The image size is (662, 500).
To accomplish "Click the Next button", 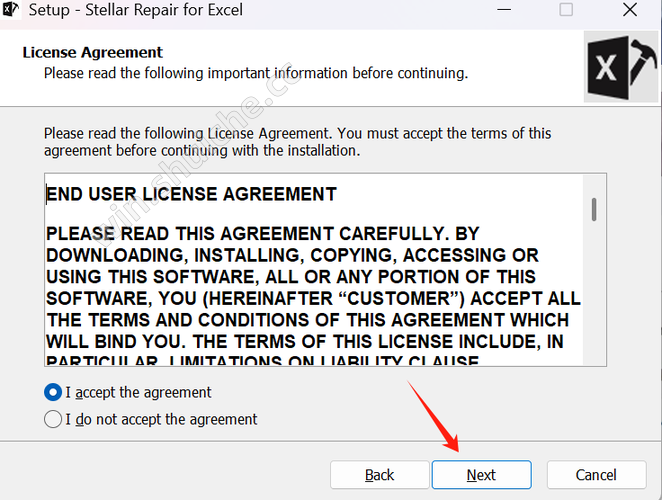I will point(481,475).
